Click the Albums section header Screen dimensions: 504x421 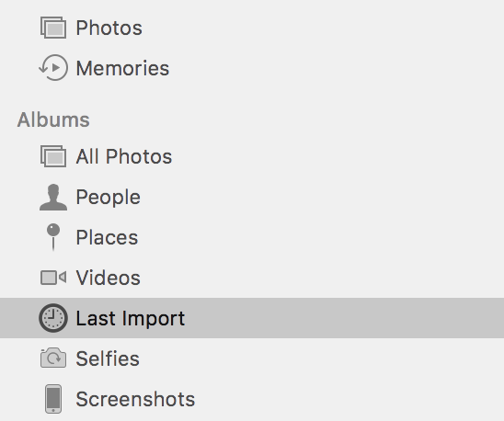[x=53, y=119]
